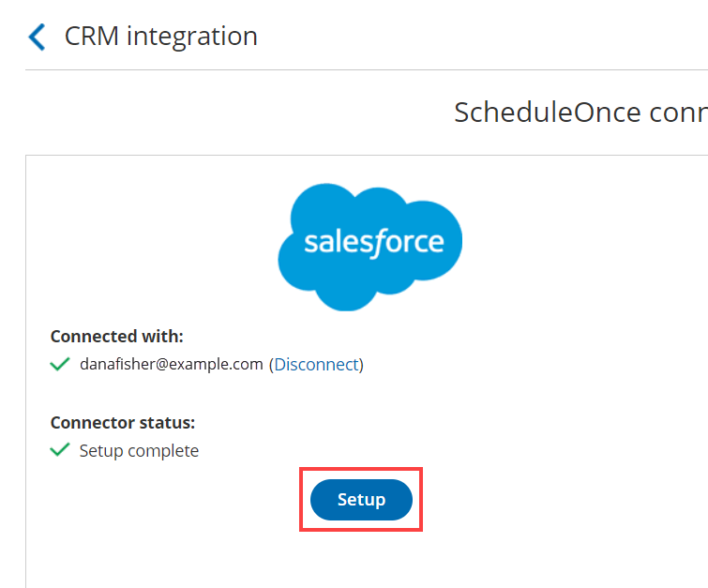Click the closing parenthesis after Disconnect
This screenshot has width=708, height=588.
[x=361, y=365]
